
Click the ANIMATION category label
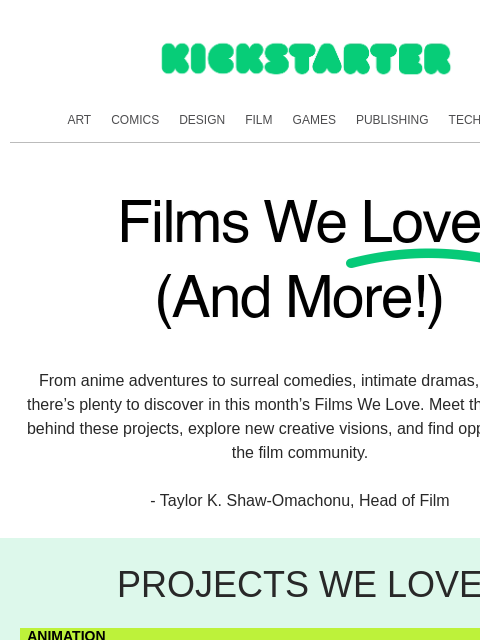pos(67,635)
